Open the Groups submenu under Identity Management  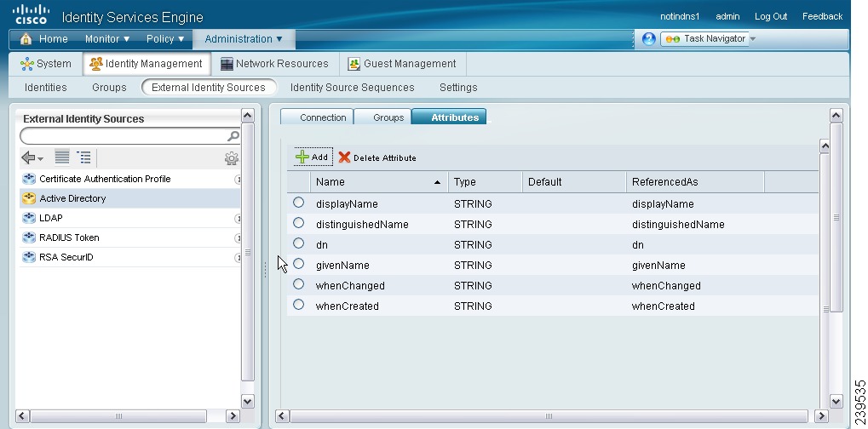coord(109,88)
